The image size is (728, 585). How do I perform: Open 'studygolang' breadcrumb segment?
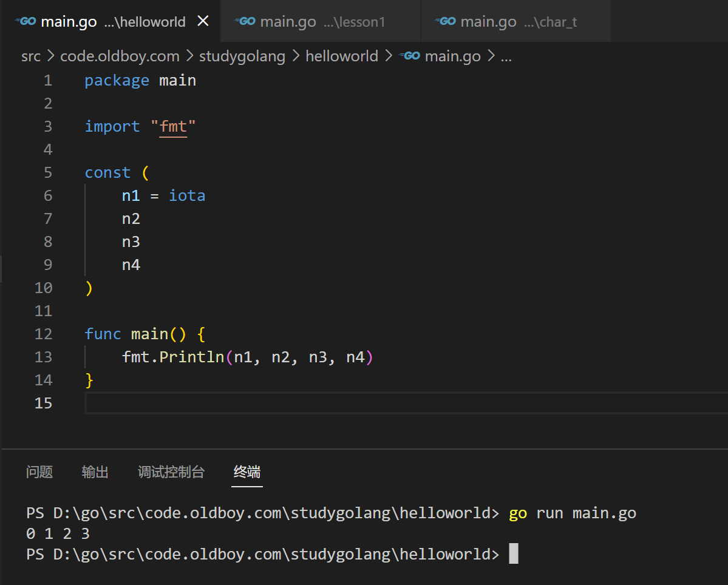pos(242,56)
